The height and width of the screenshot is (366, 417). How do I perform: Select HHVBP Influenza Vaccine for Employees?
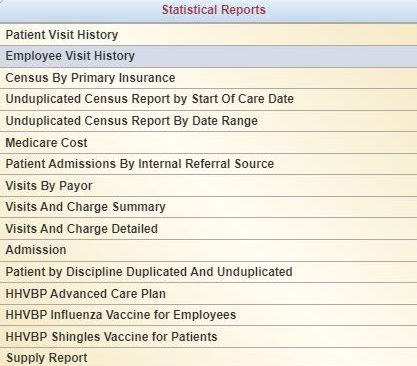(208, 315)
